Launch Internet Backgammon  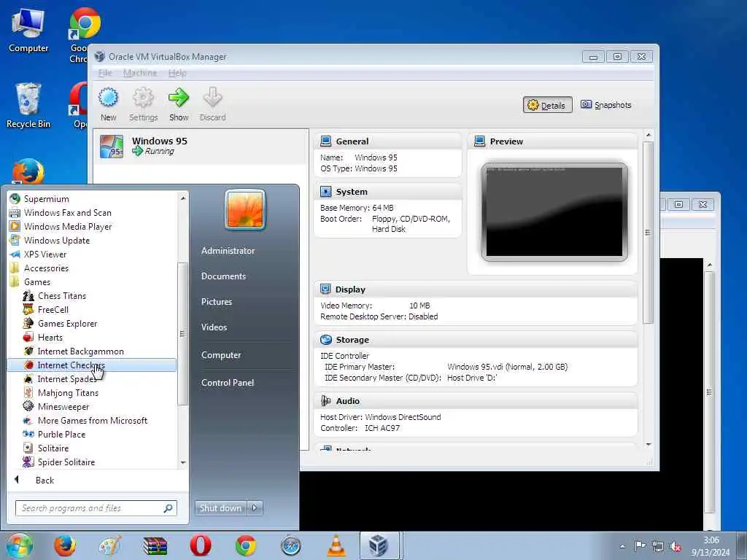point(93,351)
